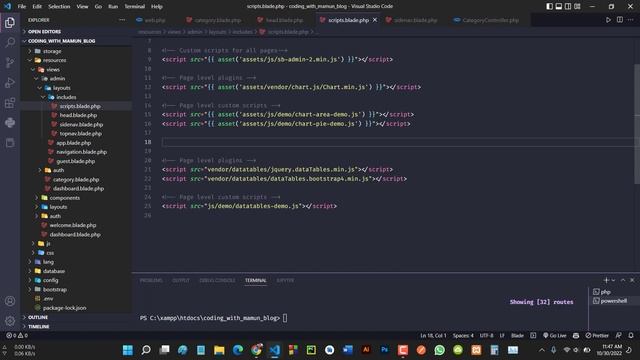640x360 pixels.
Task: Open package-lock.json in the explorer
Action: [76, 308]
